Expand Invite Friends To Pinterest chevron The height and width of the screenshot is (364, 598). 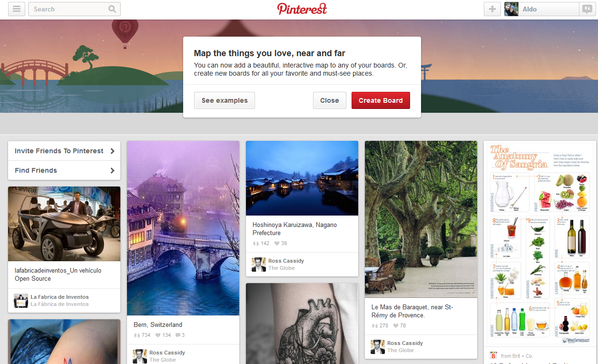[112, 151]
